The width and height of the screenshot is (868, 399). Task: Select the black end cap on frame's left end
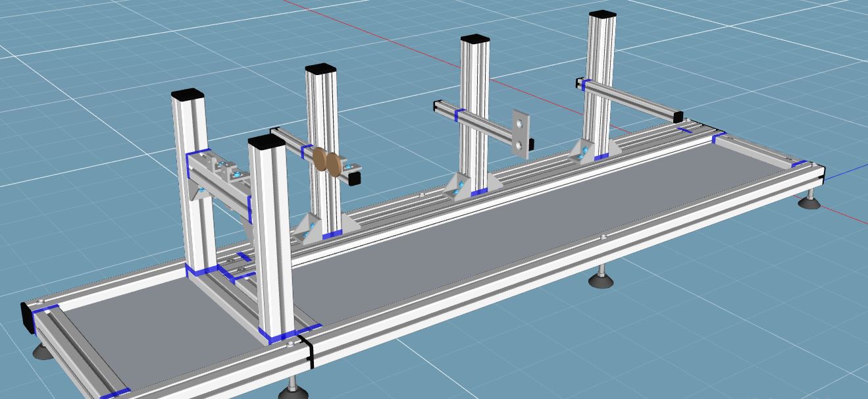click(x=28, y=317)
